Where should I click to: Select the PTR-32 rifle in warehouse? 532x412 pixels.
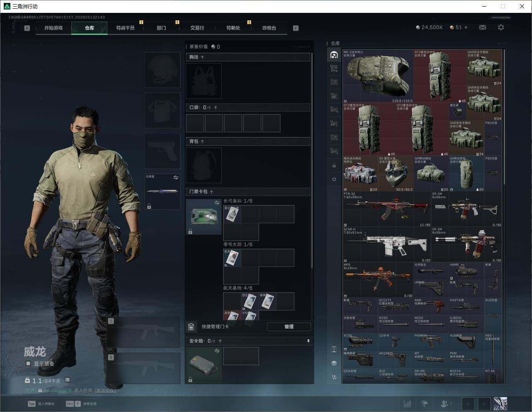pyautogui.click(x=387, y=209)
